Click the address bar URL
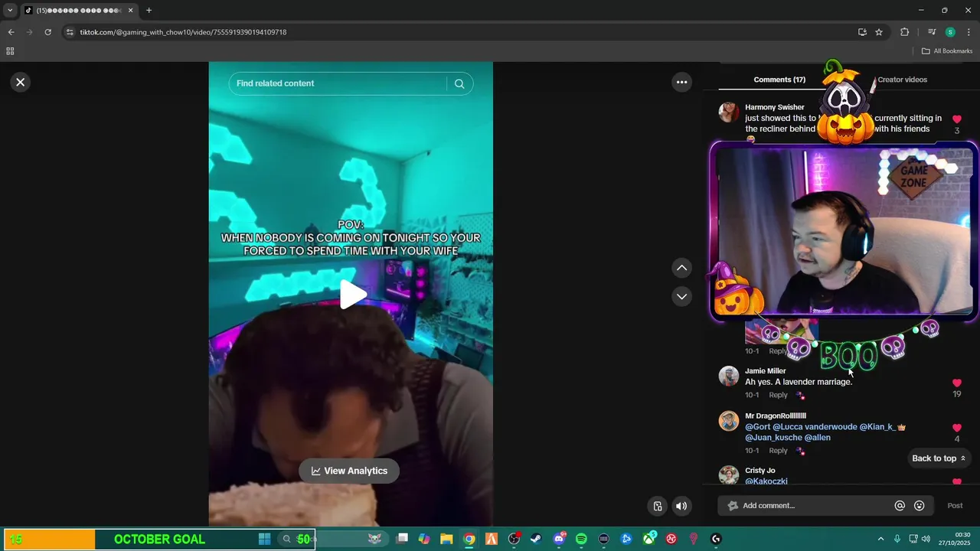Image resolution: width=980 pixels, height=551 pixels. 183,32
